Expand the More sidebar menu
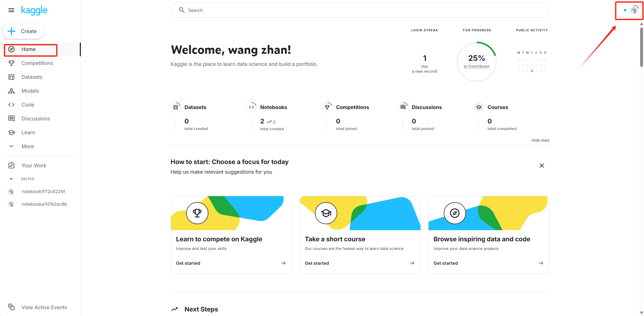 click(x=28, y=146)
